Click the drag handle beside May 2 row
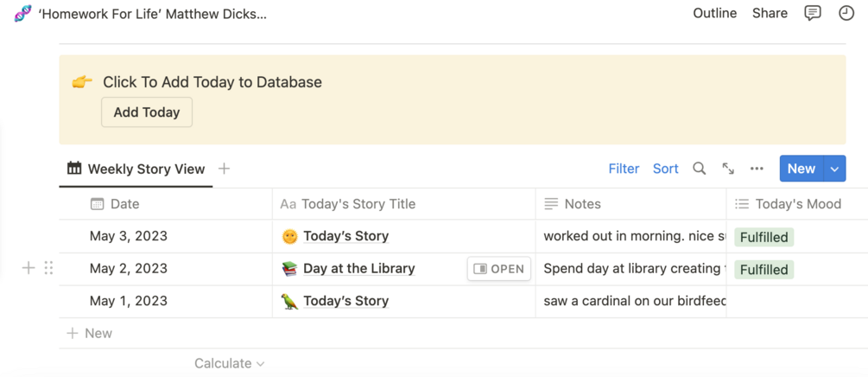 tap(48, 268)
